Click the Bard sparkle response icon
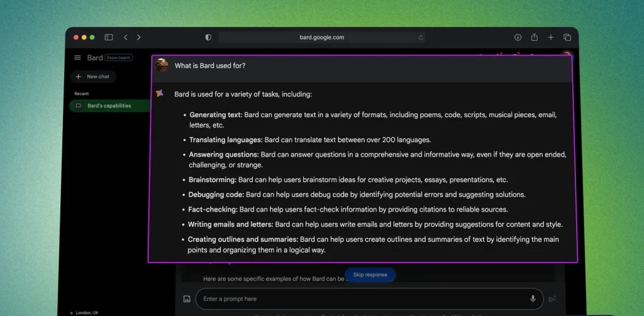The height and width of the screenshot is (316, 644). (160, 94)
